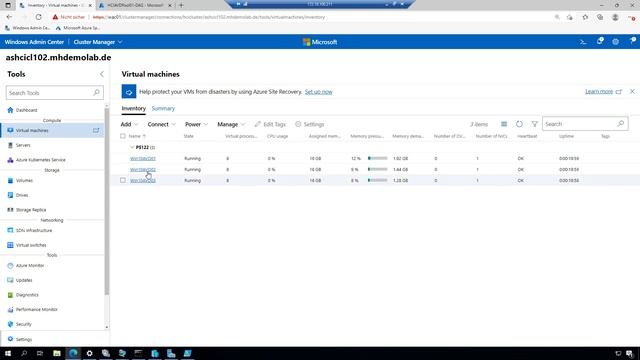This screenshot has height=360, width=640.
Task: Go back in the browser
Action: [9, 17]
